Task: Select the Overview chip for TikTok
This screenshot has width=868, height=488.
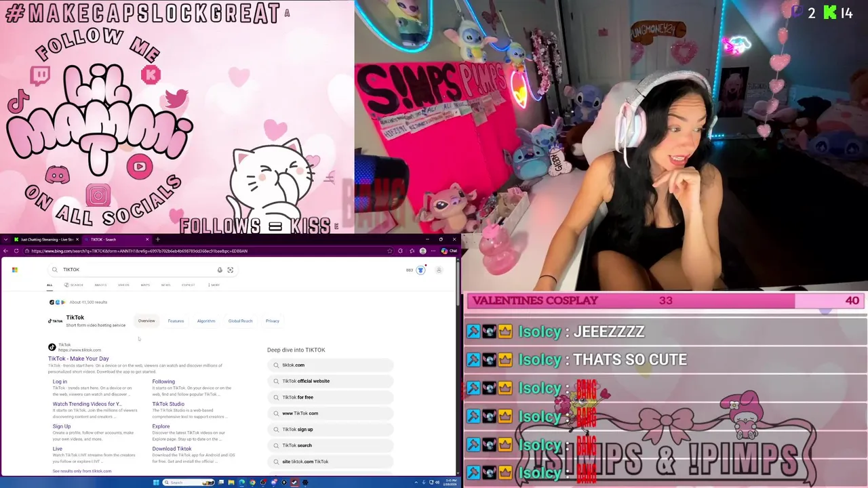Action: pyautogui.click(x=146, y=321)
